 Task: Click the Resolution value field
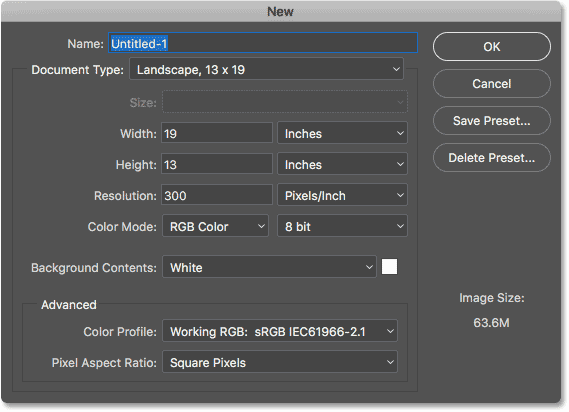(x=217, y=195)
